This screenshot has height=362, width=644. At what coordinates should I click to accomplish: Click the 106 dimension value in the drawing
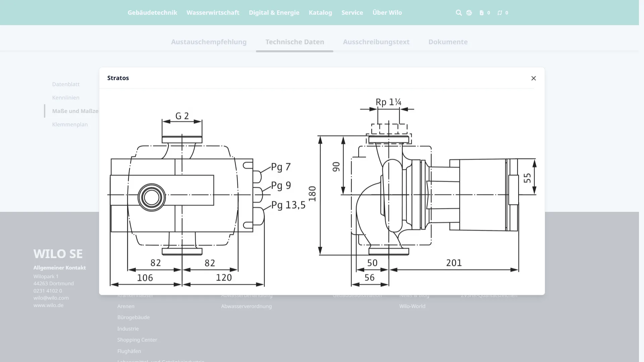pos(145,278)
